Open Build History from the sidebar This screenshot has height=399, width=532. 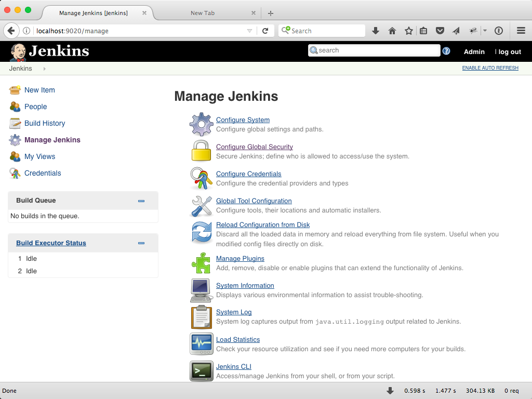(x=45, y=123)
